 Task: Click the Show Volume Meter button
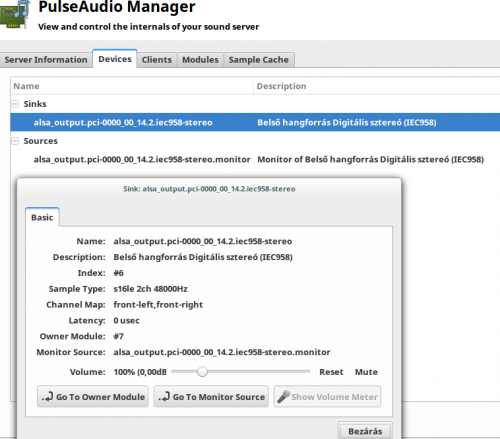[x=327, y=397]
